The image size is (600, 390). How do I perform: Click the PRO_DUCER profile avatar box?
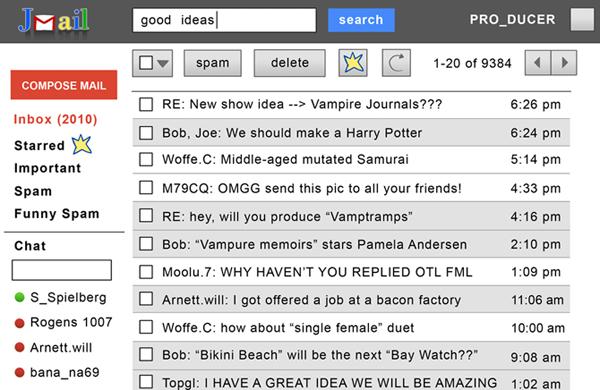582,20
